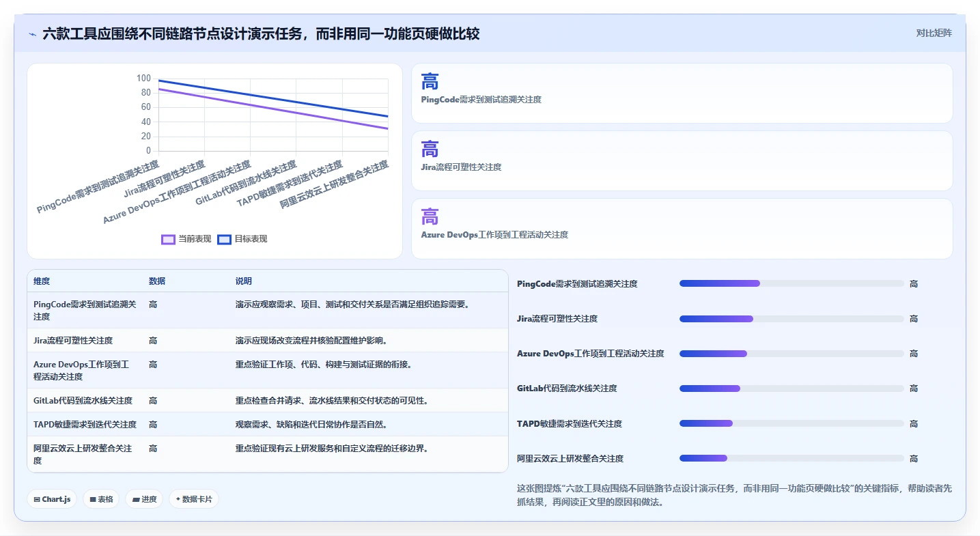Click description 演示应观察需求、项目、测试和交付关系
980x536 pixels.
pos(352,305)
